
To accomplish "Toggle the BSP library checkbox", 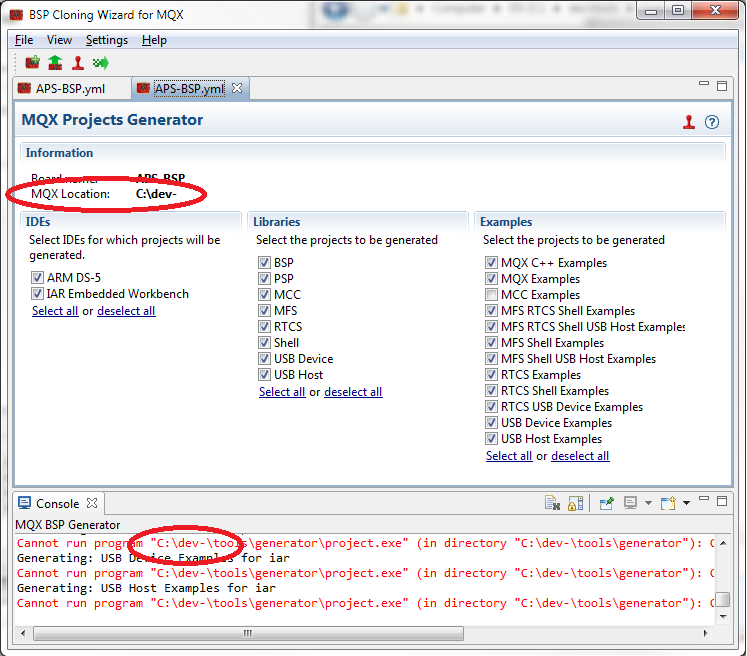I will [264, 262].
